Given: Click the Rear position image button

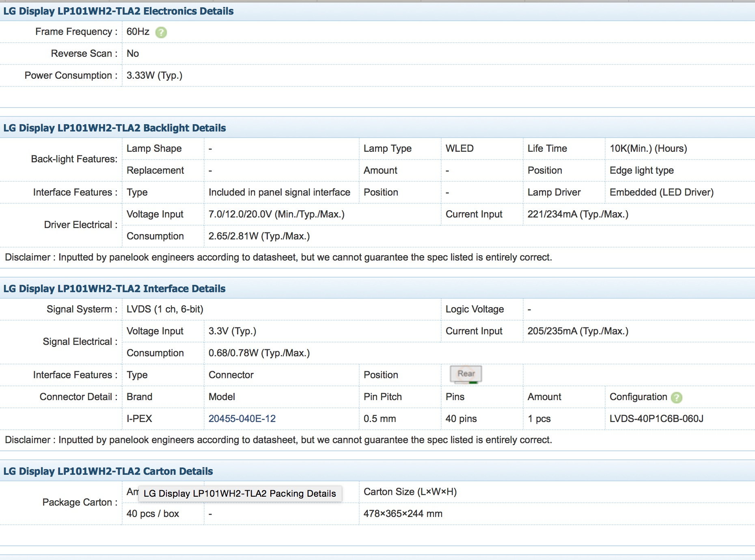Looking at the screenshot, I should [466, 374].
